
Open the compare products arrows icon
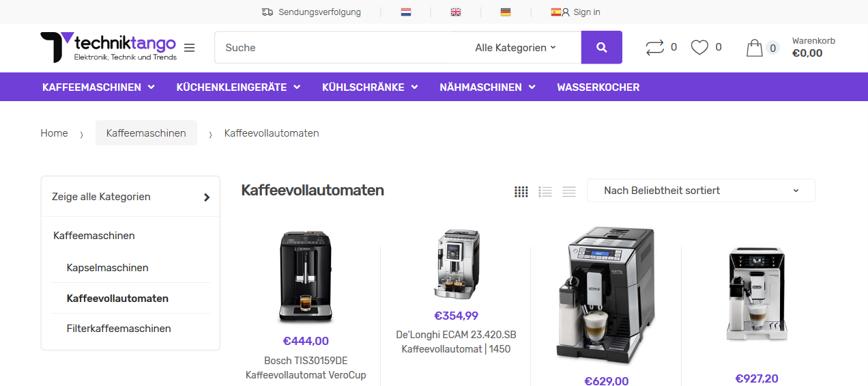pos(654,47)
